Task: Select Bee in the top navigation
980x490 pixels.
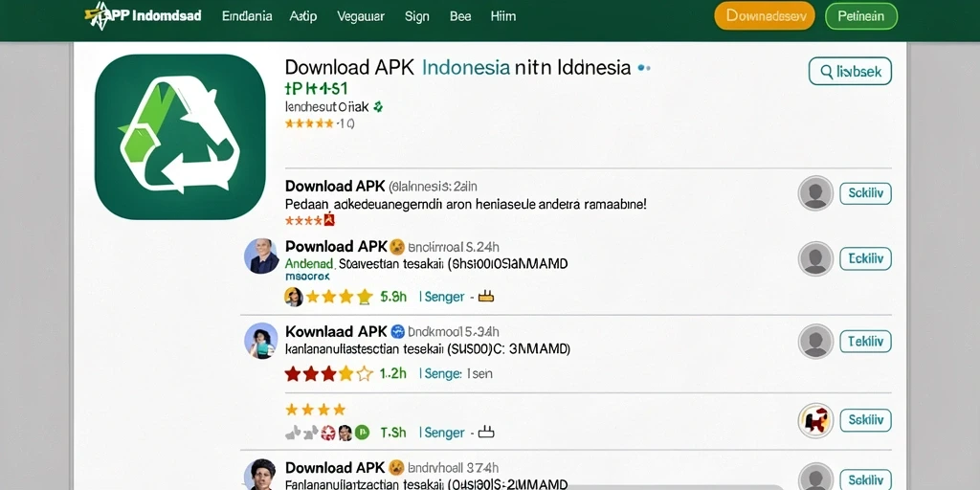Action: tap(460, 16)
